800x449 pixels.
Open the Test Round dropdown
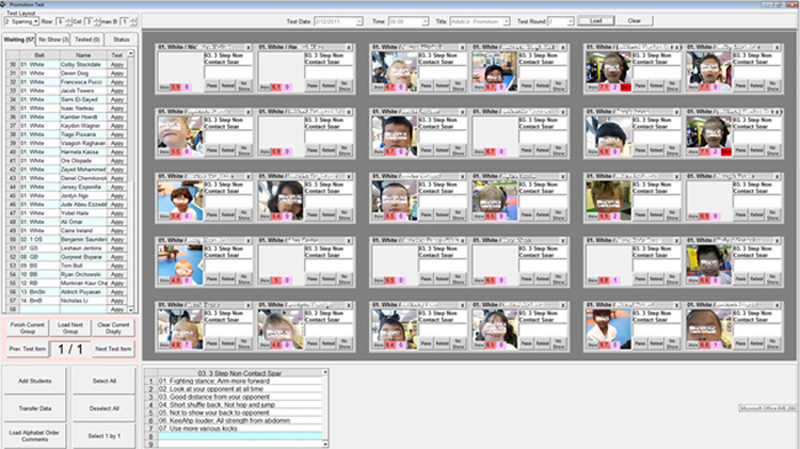click(x=572, y=20)
